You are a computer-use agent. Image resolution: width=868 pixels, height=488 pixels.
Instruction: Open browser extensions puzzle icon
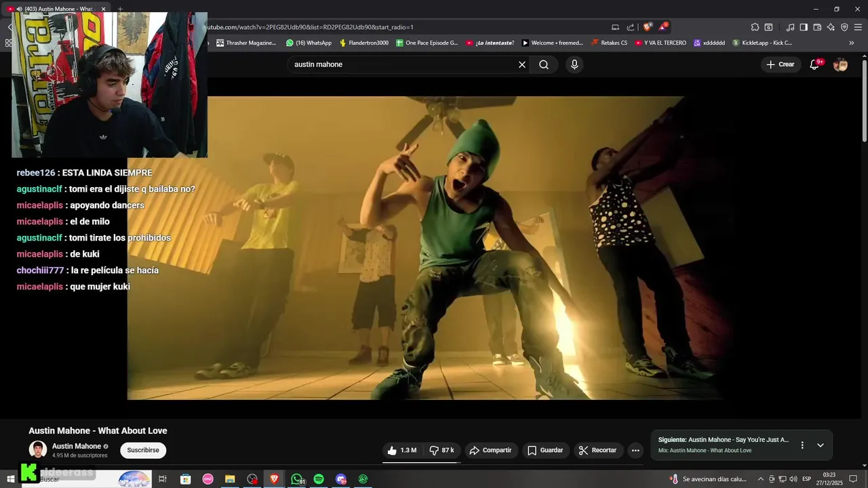(x=755, y=27)
